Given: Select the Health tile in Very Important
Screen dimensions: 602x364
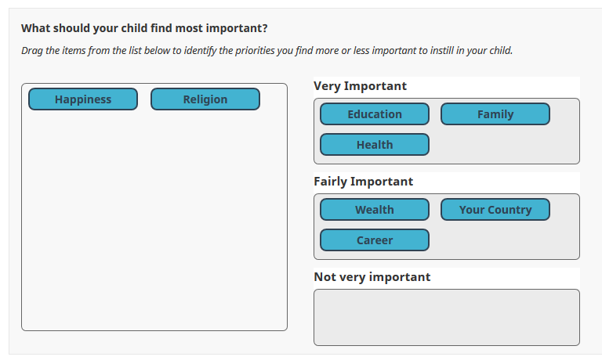Looking at the screenshot, I should pyautogui.click(x=375, y=145).
